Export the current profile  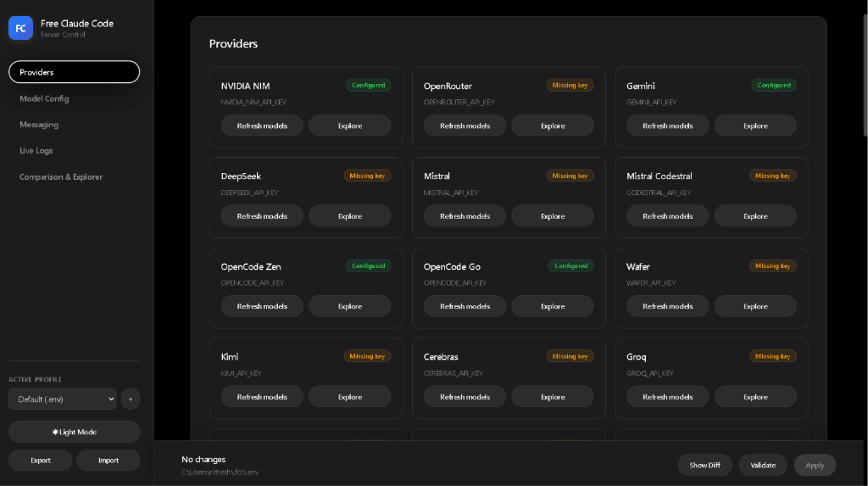tap(41, 461)
